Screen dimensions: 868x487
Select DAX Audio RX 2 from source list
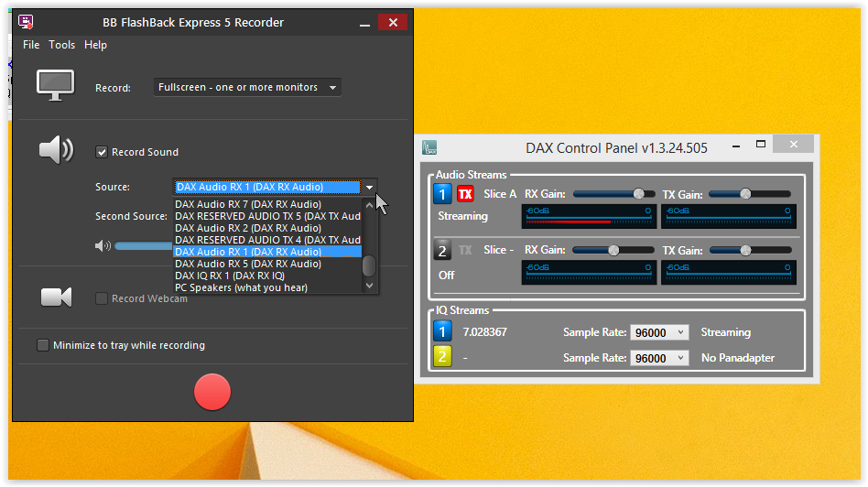267,228
